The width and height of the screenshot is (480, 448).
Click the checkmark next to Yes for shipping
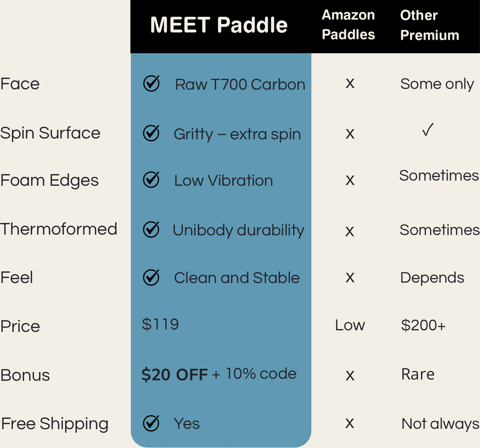coord(151,423)
